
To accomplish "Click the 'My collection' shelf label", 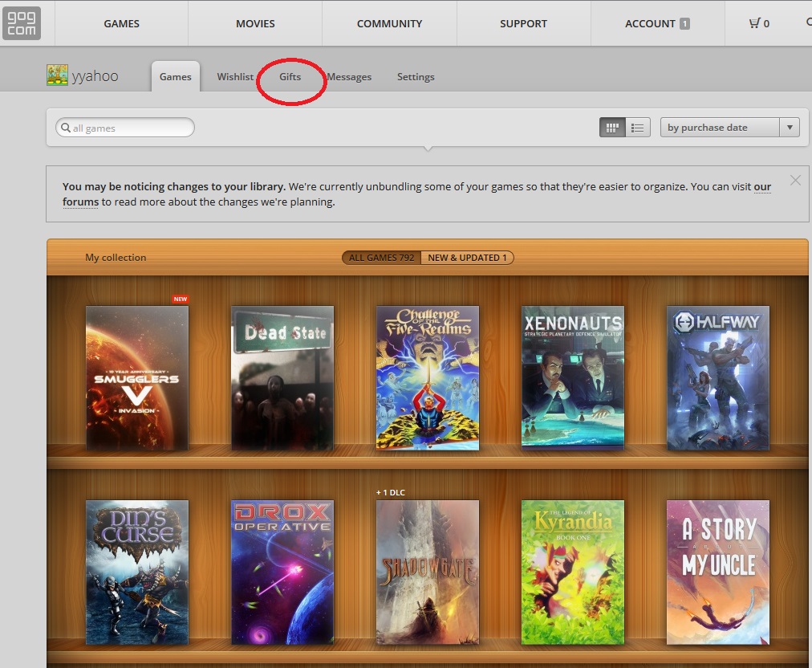I will [x=116, y=258].
